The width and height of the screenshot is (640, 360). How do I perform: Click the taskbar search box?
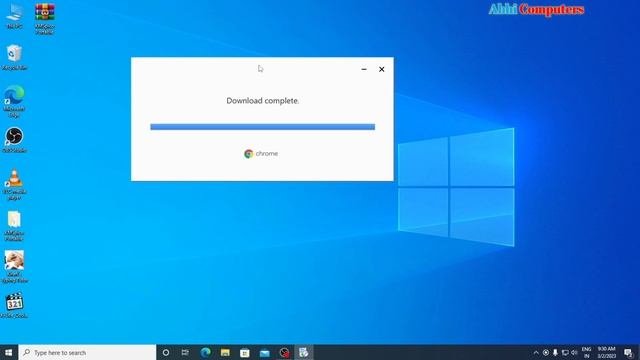click(x=87, y=352)
